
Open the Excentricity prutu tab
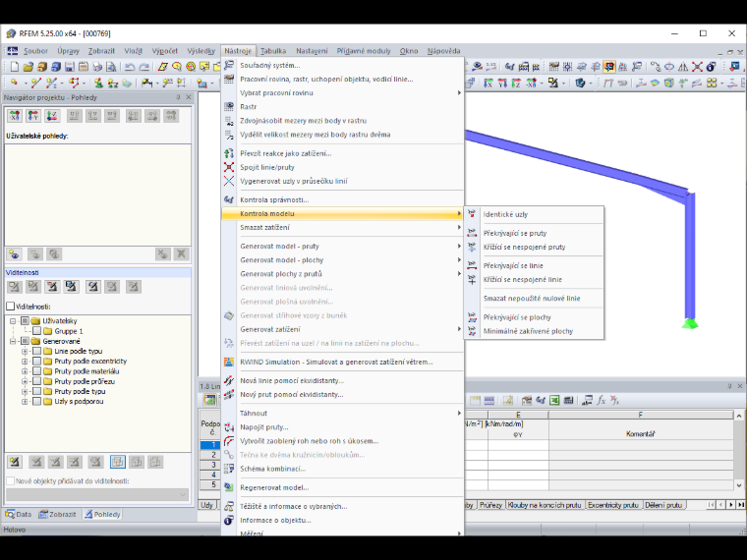click(613, 505)
